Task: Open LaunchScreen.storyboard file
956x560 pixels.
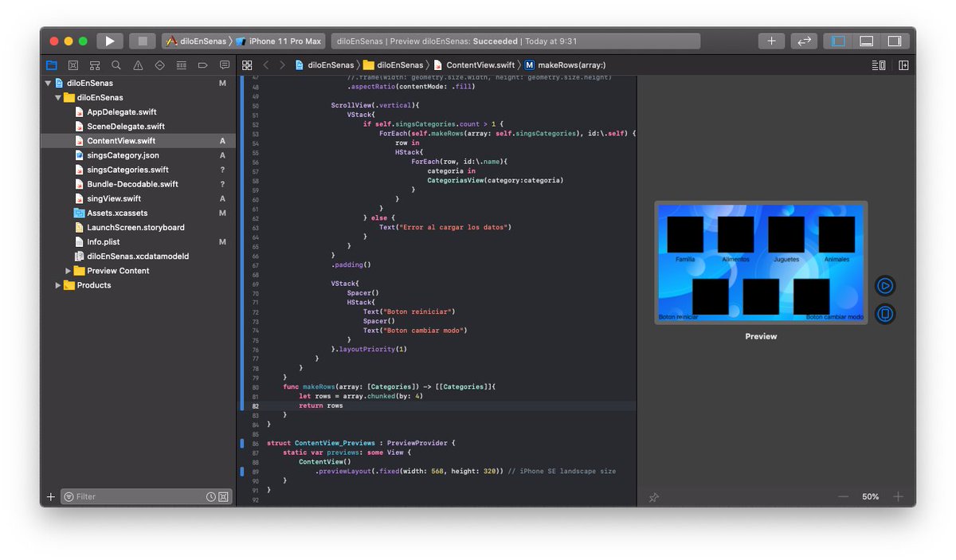Action: pyautogui.click(x=137, y=227)
